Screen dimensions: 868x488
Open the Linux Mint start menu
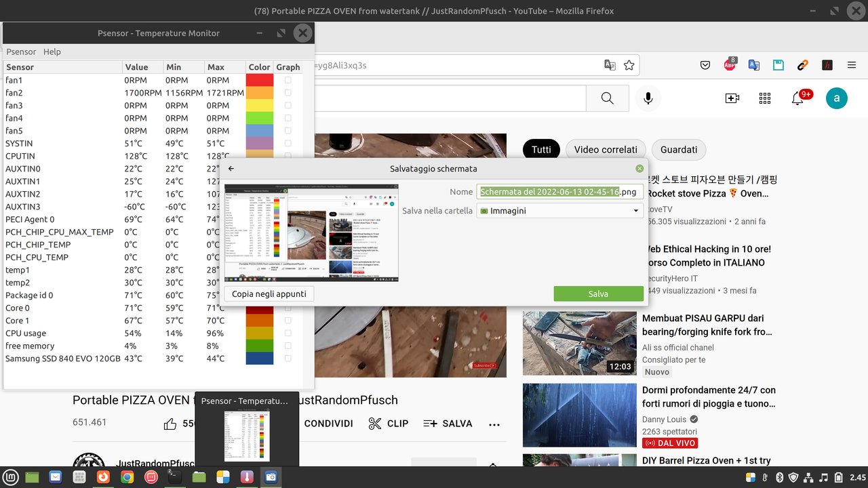tap(10, 477)
